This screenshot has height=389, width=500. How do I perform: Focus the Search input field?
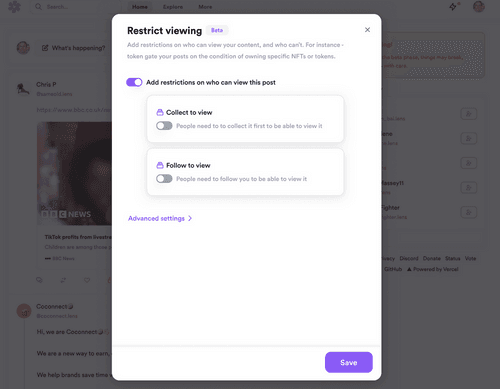(75, 7)
